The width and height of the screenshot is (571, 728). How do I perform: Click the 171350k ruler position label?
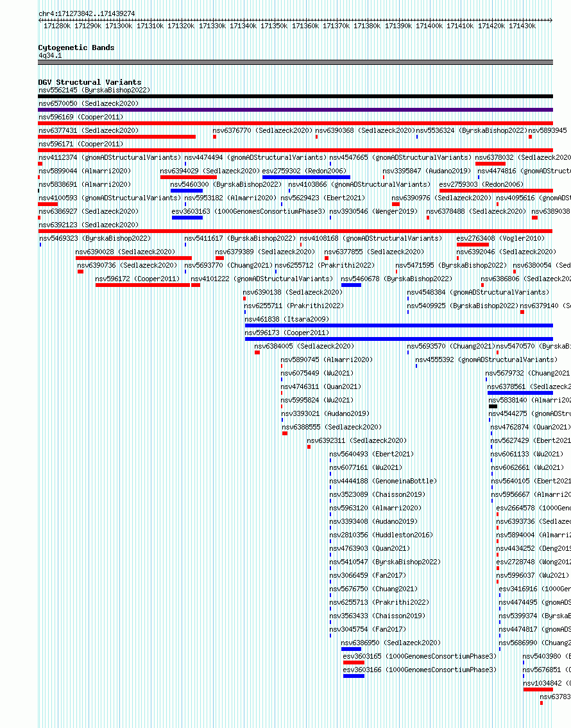[x=274, y=26]
